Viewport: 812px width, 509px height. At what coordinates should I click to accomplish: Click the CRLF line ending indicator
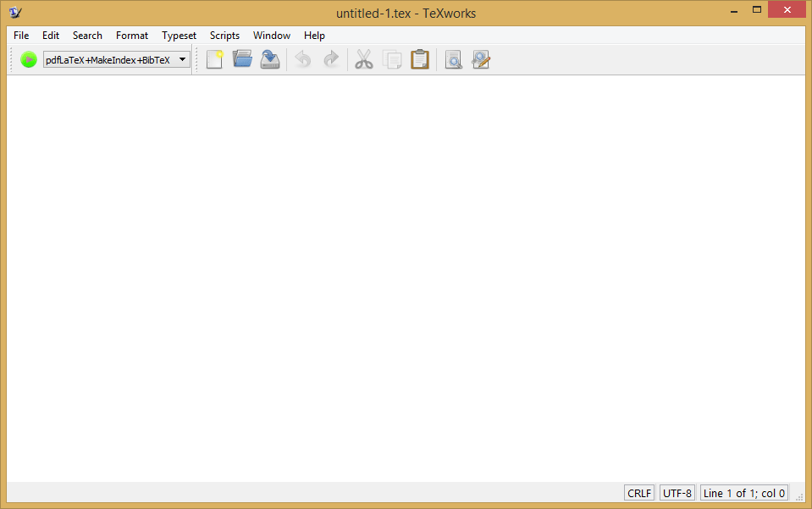pyautogui.click(x=639, y=493)
